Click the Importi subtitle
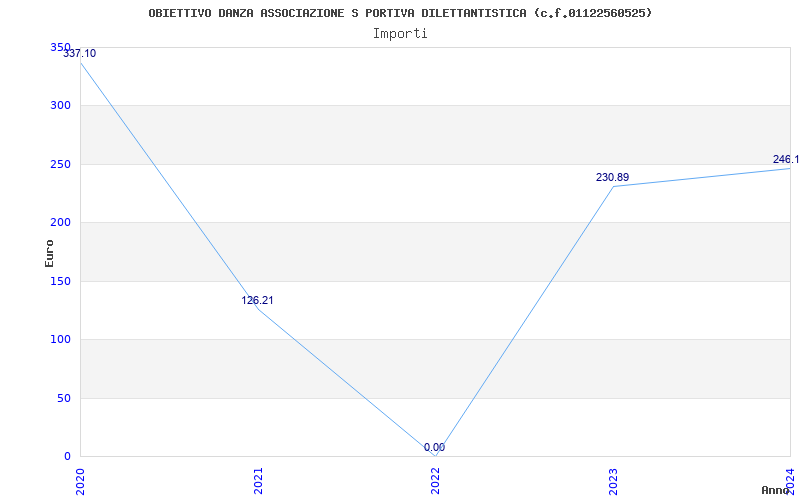Viewport: 800px width, 500px height. click(400, 34)
